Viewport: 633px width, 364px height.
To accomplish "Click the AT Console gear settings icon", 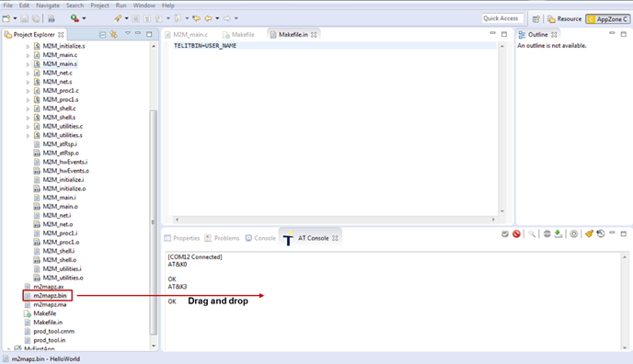I will [x=574, y=233].
